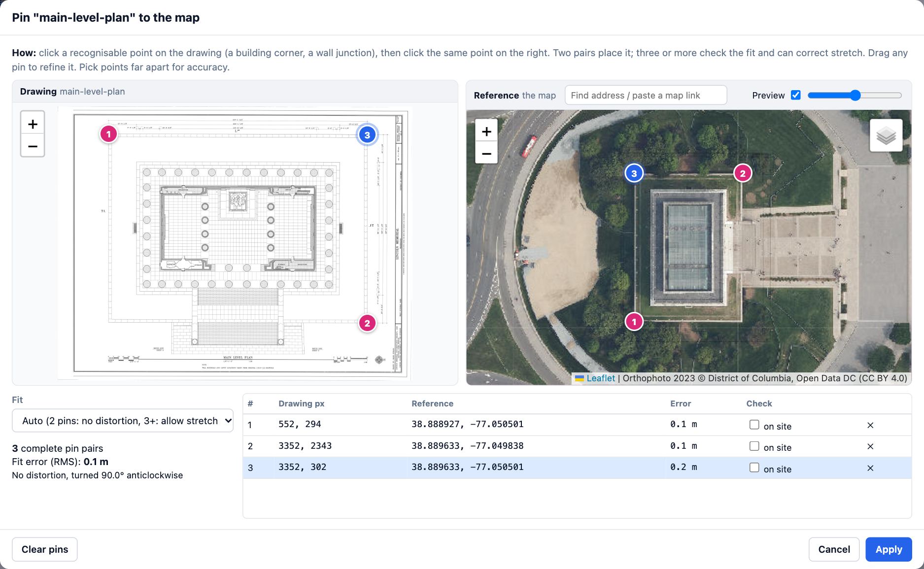Open the map layers control
Image resolution: width=924 pixels, height=569 pixels.
pyautogui.click(x=886, y=135)
